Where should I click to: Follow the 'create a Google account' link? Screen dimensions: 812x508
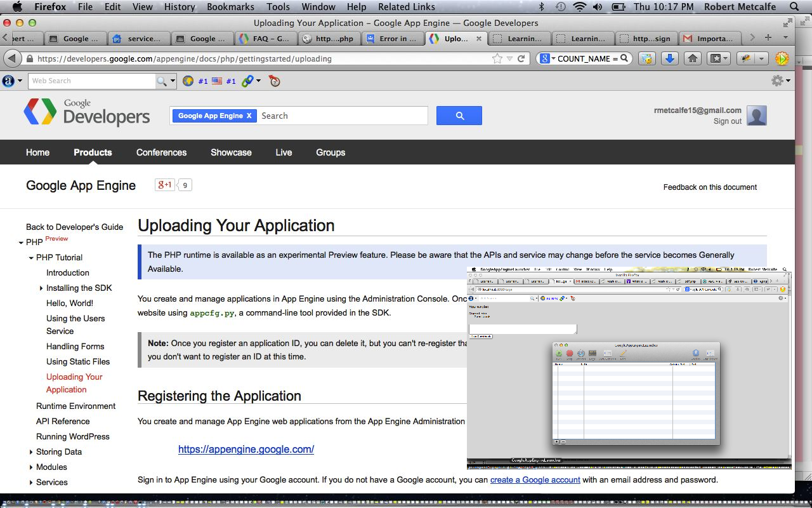535,479
